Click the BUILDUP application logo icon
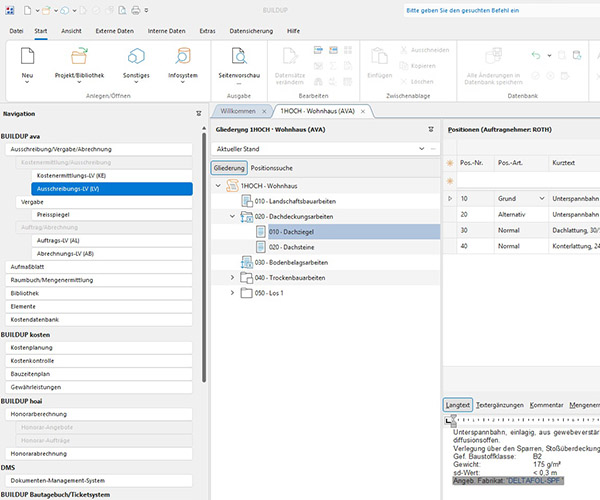This screenshot has height=500, width=600. coord(10,10)
